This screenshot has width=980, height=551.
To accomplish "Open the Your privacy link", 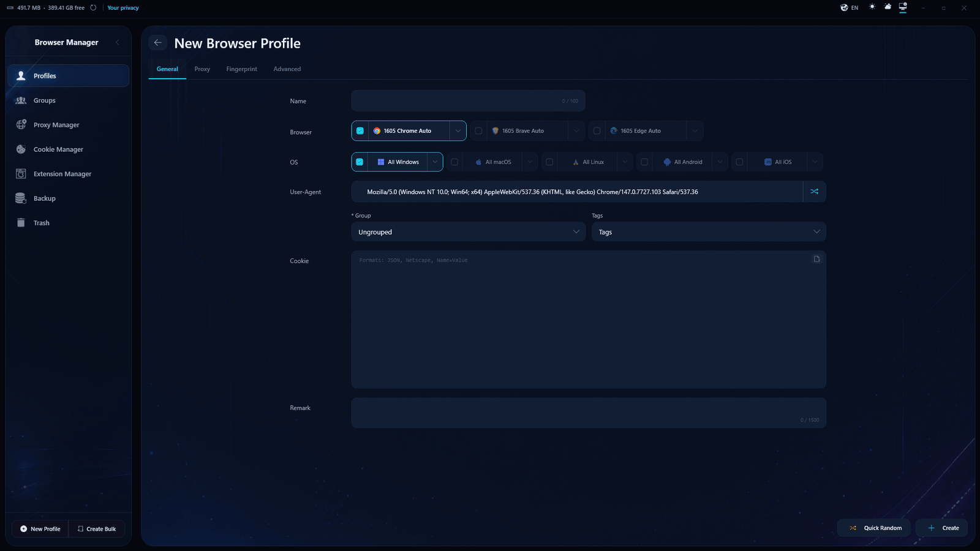I will (x=123, y=8).
